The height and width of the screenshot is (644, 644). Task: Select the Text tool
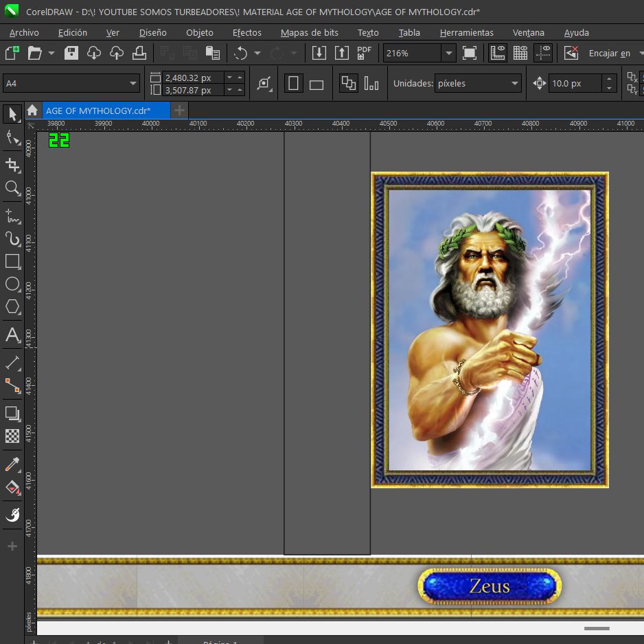click(x=12, y=335)
